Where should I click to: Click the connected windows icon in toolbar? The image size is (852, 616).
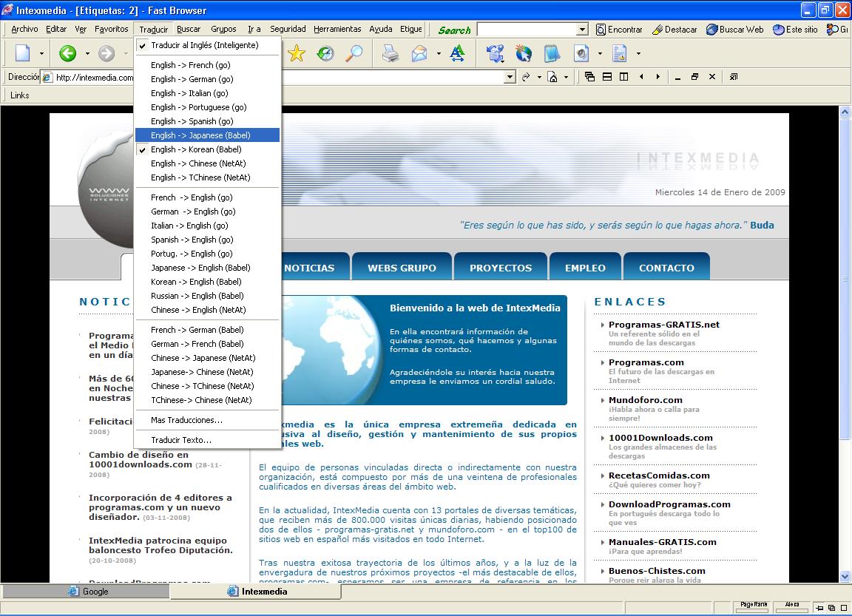[495, 53]
